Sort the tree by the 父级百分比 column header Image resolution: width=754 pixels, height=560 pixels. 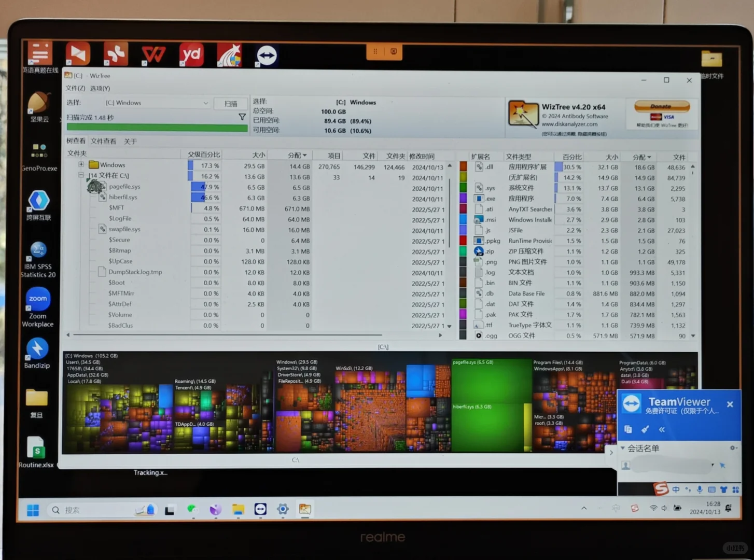pos(203,155)
